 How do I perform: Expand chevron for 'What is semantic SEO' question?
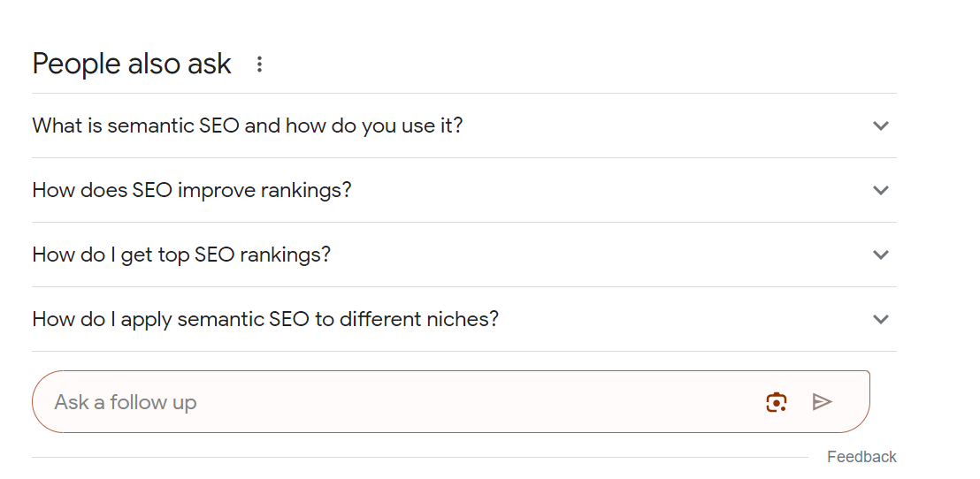coord(881,125)
